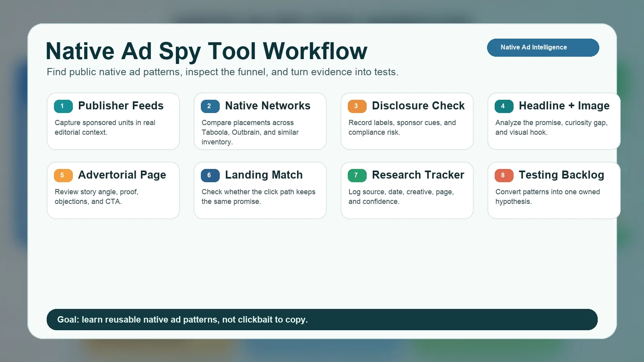This screenshot has width=644, height=362.
Task: Select the workflow subtitle text
Action: (x=223, y=72)
